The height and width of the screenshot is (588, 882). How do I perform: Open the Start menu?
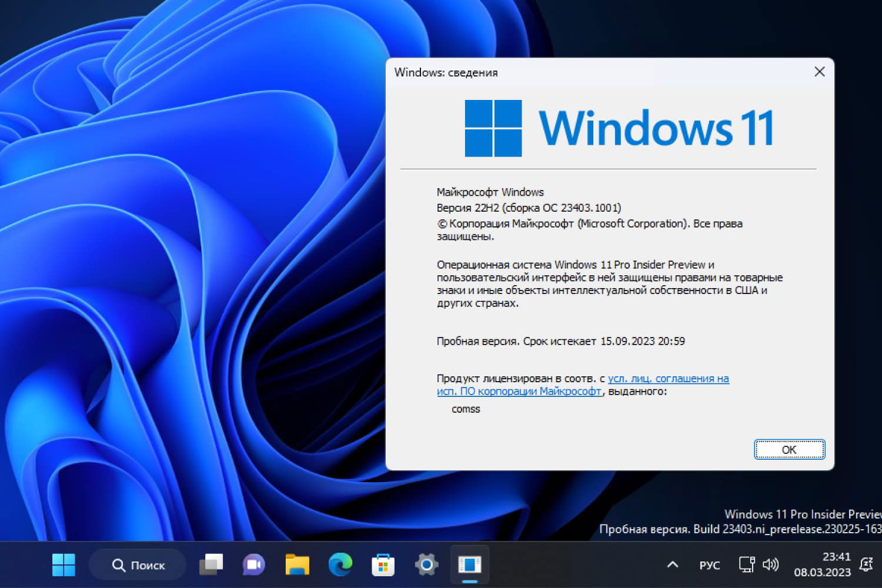(x=64, y=564)
